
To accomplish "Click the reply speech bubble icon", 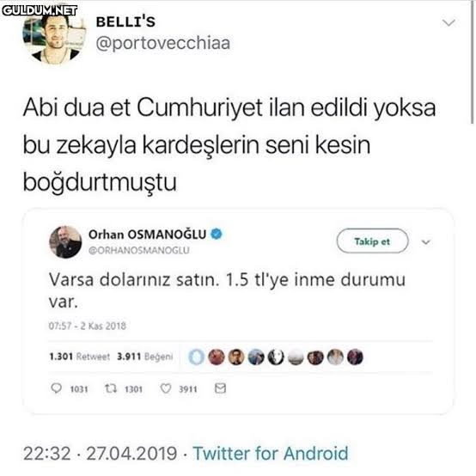I will pos(56,388).
